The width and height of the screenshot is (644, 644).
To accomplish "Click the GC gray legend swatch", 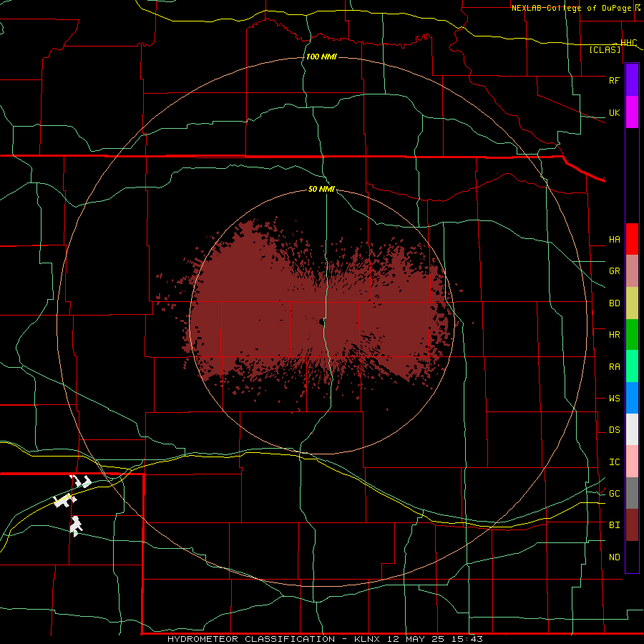I will coord(632,493).
